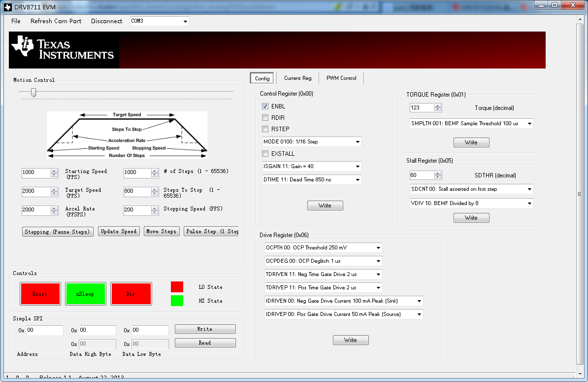Screen dimensions: 588x382
Task: Switch to the Config tab
Action: coord(262,78)
